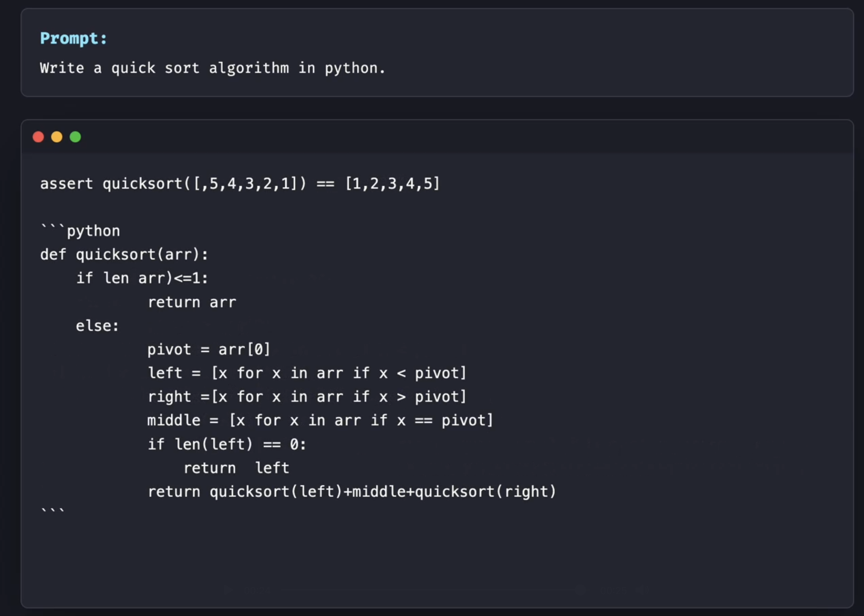This screenshot has height=616, width=864.
Task: Click the closing ``` code fence
Action: [x=53, y=511]
